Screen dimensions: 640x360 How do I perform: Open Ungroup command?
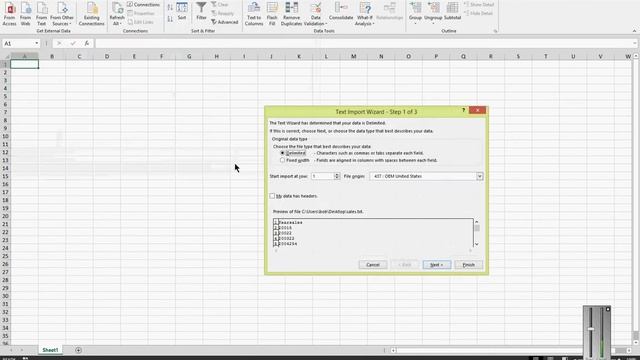433,12
